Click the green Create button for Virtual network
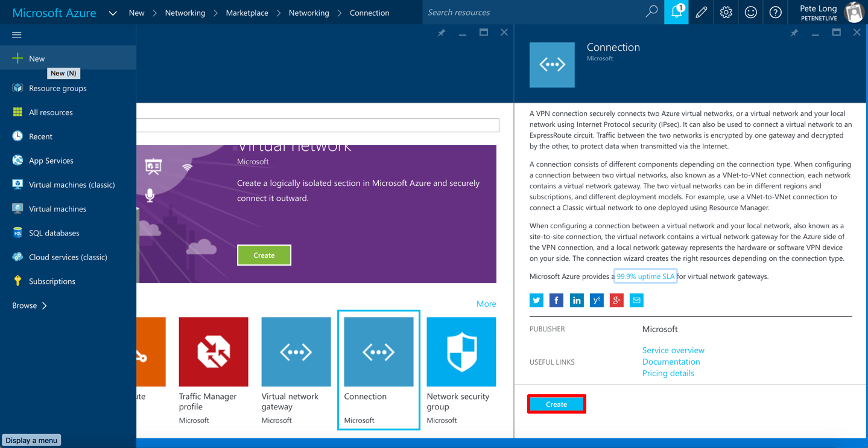868x448 pixels. [x=264, y=255]
